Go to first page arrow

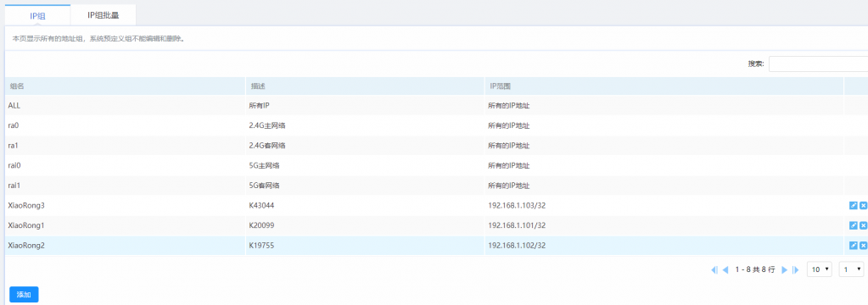click(714, 269)
